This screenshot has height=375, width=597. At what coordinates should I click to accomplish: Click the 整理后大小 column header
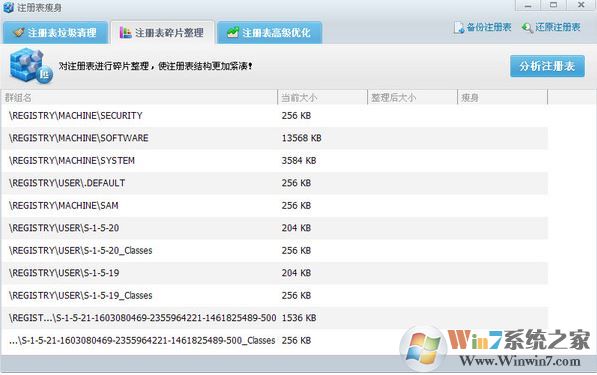click(412, 97)
